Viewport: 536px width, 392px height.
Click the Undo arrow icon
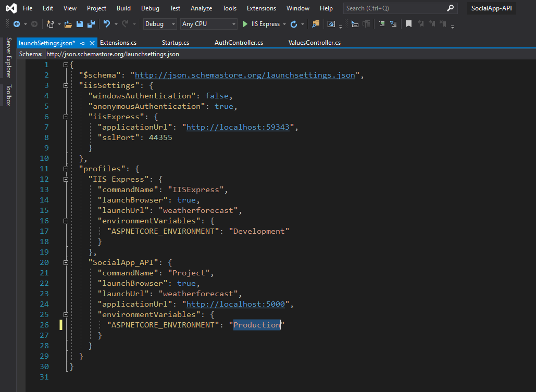[x=107, y=24]
